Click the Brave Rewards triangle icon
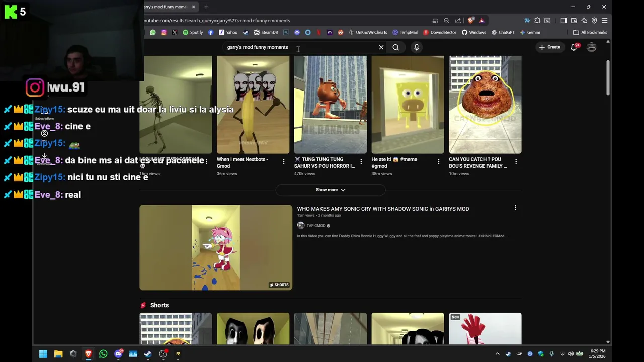The height and width of the screenshot is (362, 644). [x=481, y=21]
